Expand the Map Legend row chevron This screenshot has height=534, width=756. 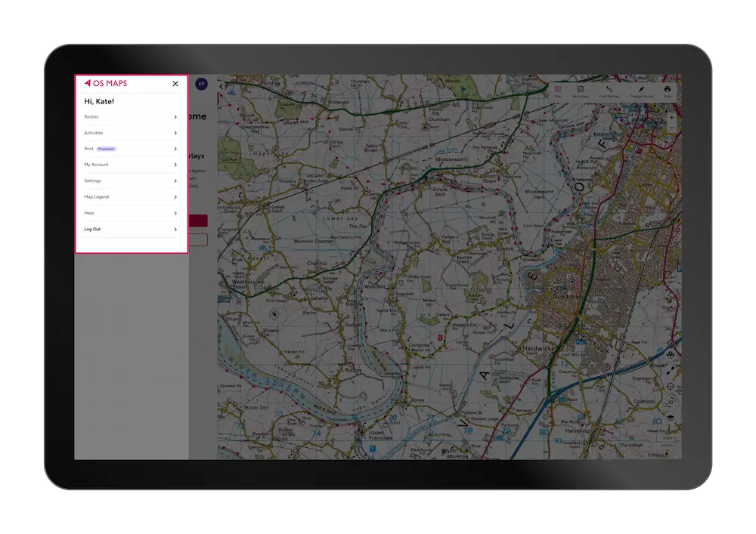[175, 197]
